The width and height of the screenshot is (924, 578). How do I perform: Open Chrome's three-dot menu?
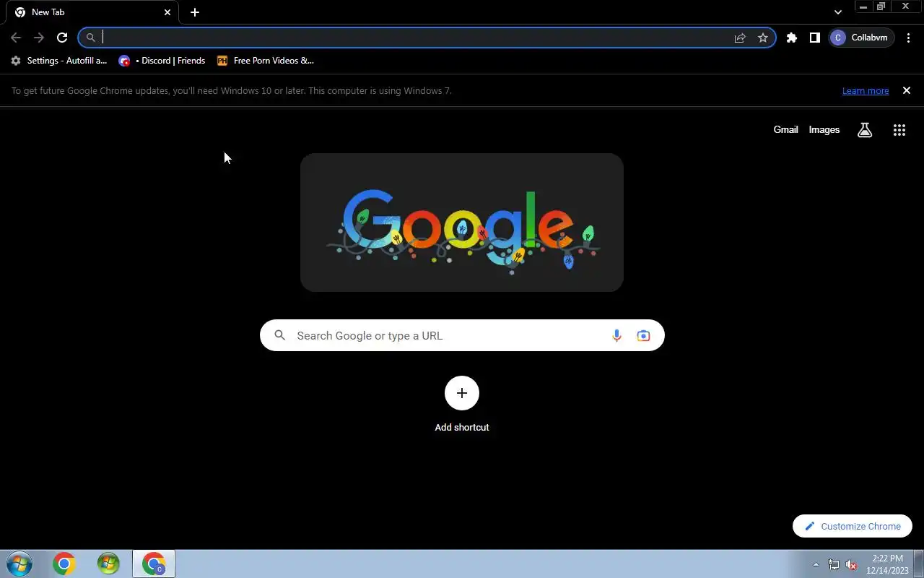coord(908,38)
